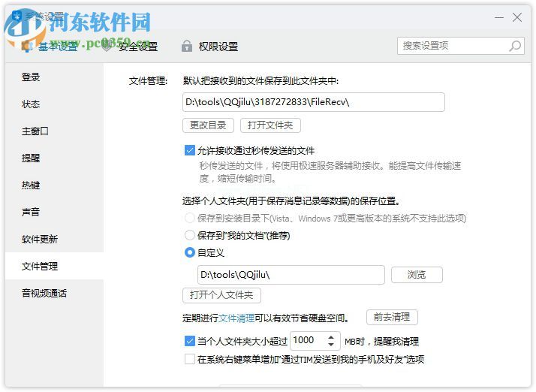Viewport: 536px width, 392px height.
Task: Click the 浏览 button
Action: (417, 275)
